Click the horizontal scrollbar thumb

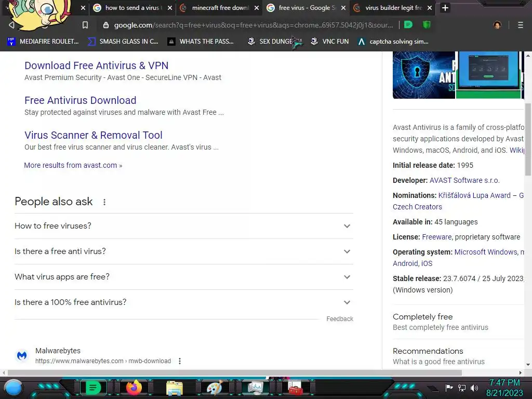tap(234, 373)
